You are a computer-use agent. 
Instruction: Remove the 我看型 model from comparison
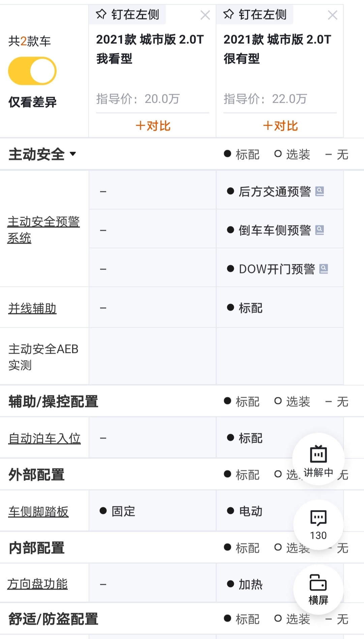(205, 15)
